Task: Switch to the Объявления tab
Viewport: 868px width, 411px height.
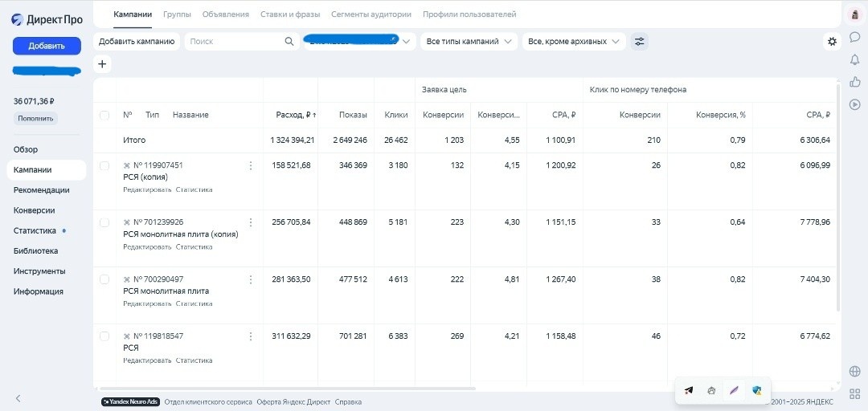Action: coord(225,14)
